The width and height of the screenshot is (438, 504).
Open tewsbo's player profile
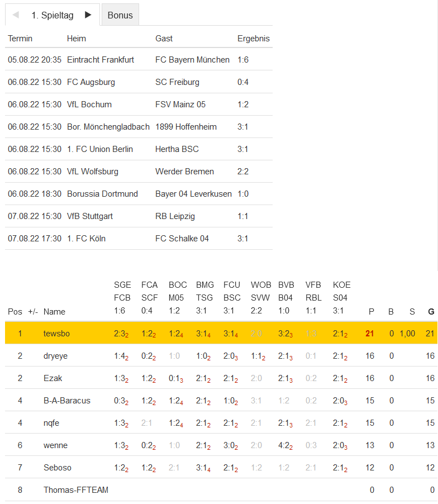[55, 334]
